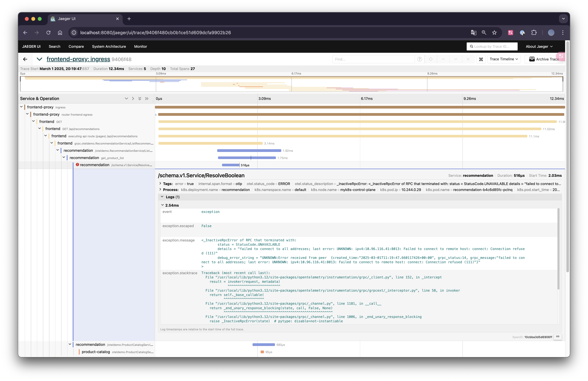588x381 pixels.
Task: Collapse the frontend GET span
Action: (33, 121)
